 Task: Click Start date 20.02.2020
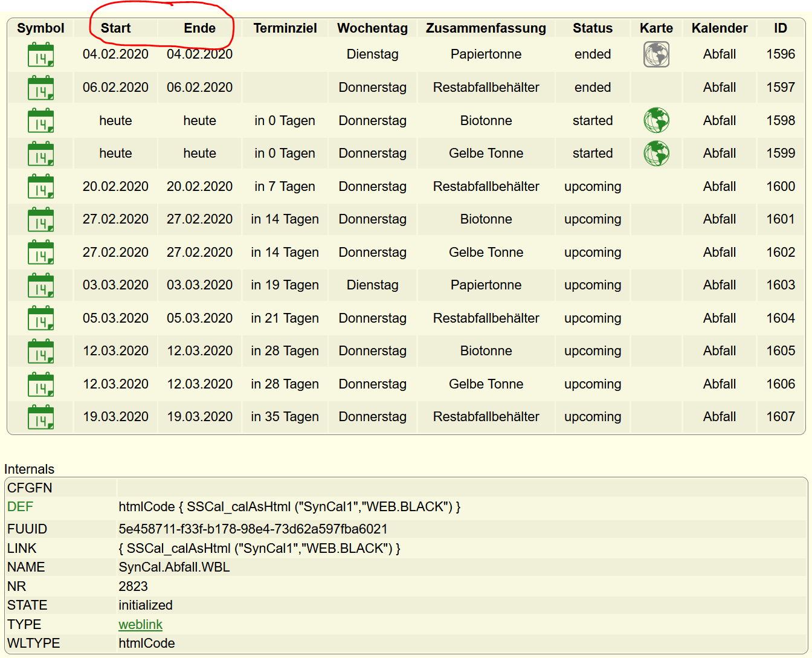115,186
